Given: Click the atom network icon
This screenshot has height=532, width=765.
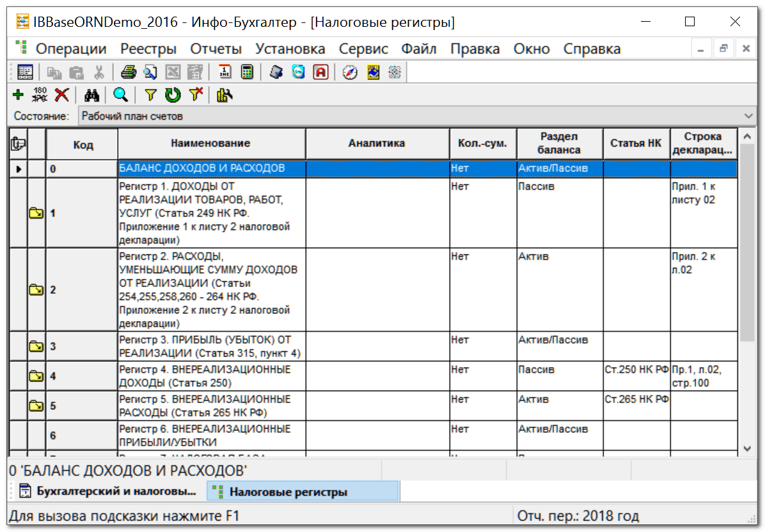Looking at the screenshot, I should (x=395, y=72).
